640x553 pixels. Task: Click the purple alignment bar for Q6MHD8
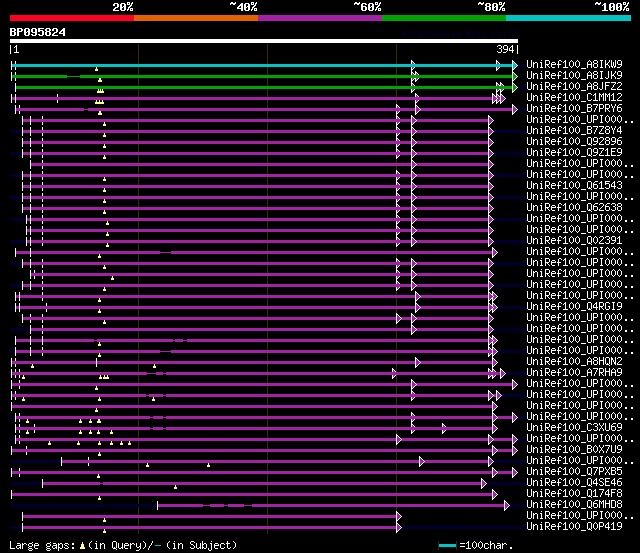(332, 506)
